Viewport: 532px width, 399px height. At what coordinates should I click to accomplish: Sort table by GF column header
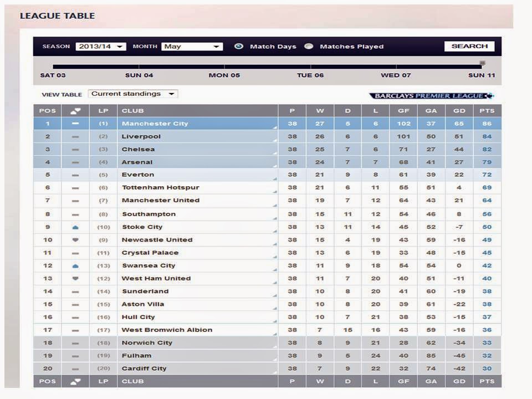tap(403, 111)
